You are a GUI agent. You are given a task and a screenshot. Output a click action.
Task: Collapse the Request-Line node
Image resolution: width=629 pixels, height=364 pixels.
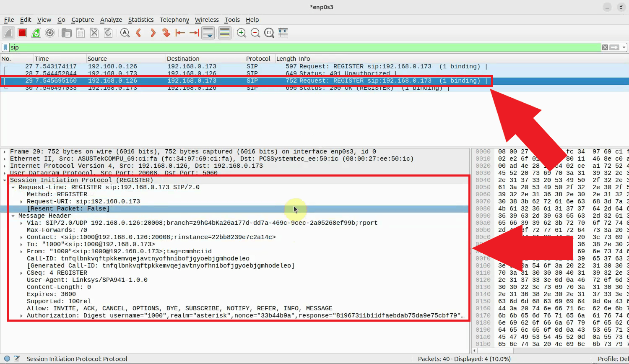[13, 187]
